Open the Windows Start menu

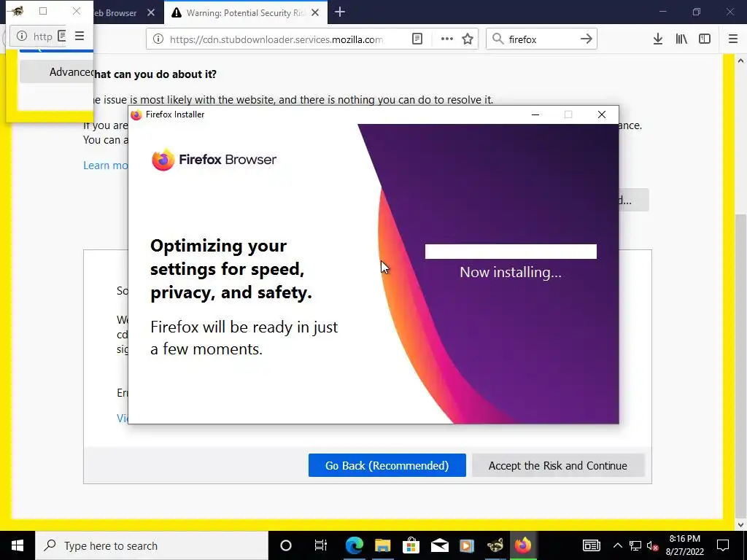click(18, 545)
